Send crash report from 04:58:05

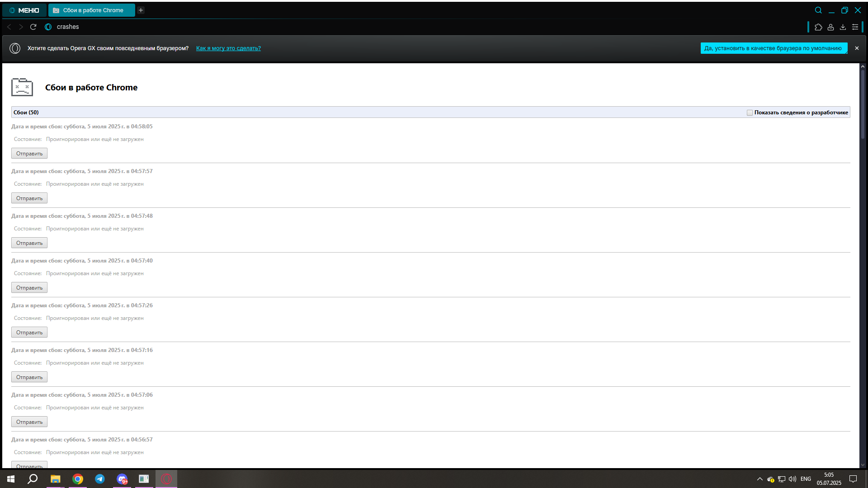(x=29, y=154)
